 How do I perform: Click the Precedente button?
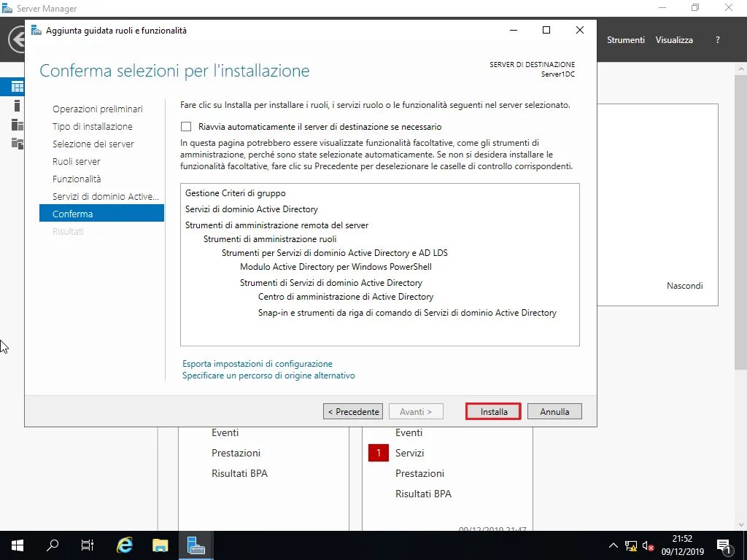pos(353,411)
